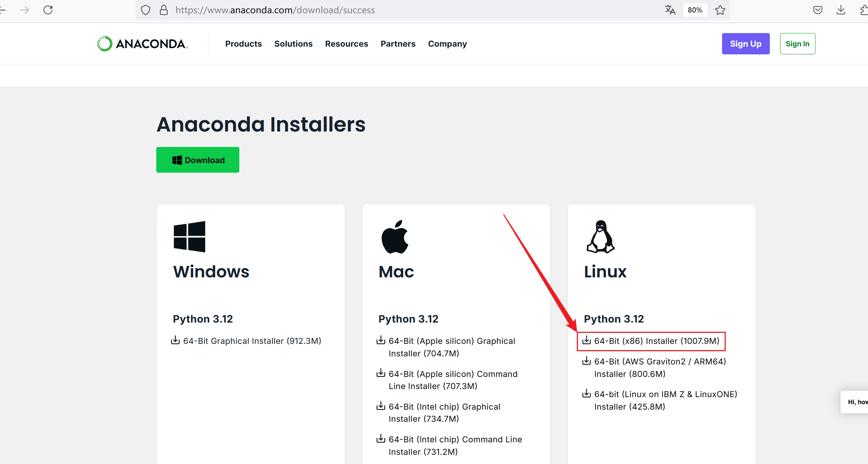The height and width of the screenshot is (464, 868).
Task: Click the 80% zoom level indicator
Action: [695, 10]
